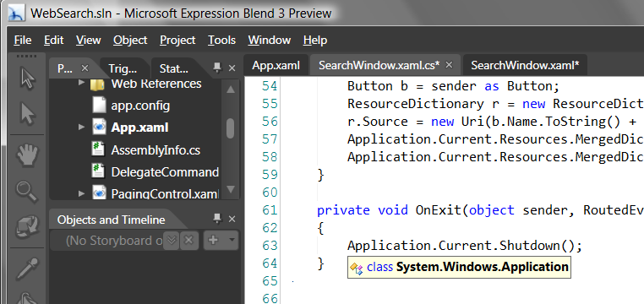Close the Projects tab
The image size is (644, 304).
pos(85,68)
